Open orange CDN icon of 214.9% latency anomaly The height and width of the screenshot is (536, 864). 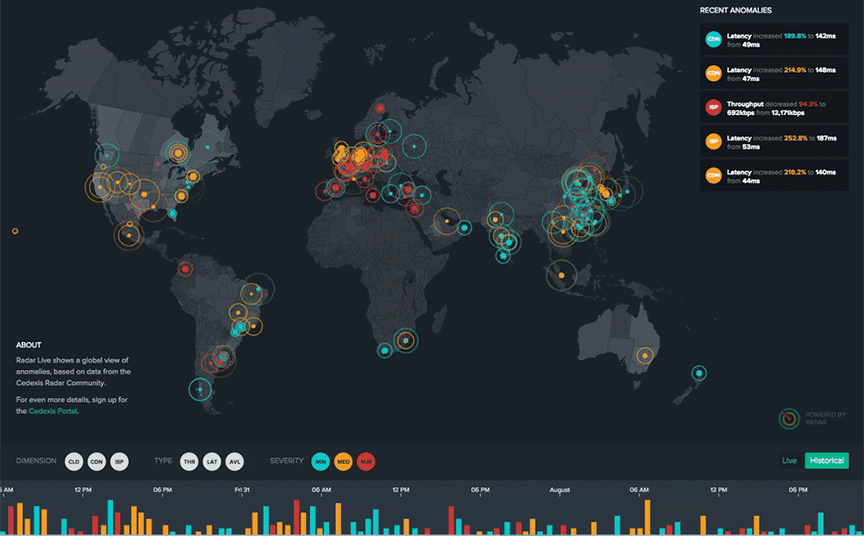point(714,73)
